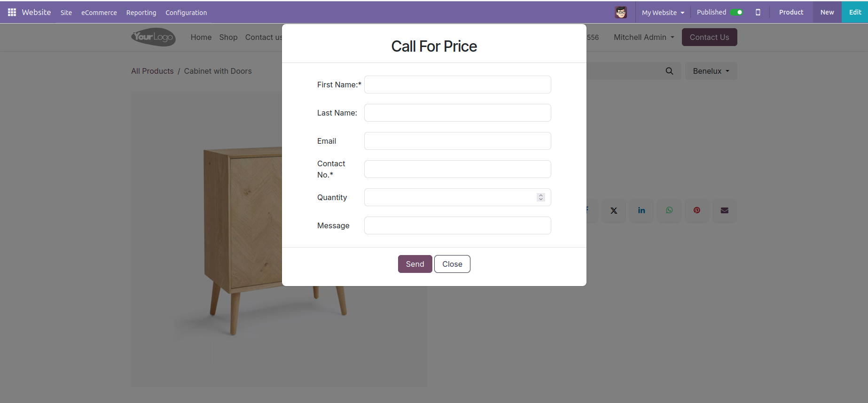Share product by email icon
The width and height of the screenshot is (868, 403).
pyautogui.click(x=725, y=210)
